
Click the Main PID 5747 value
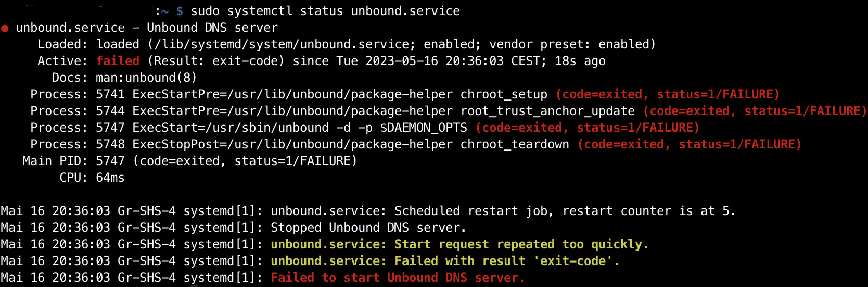pos(110,161)
